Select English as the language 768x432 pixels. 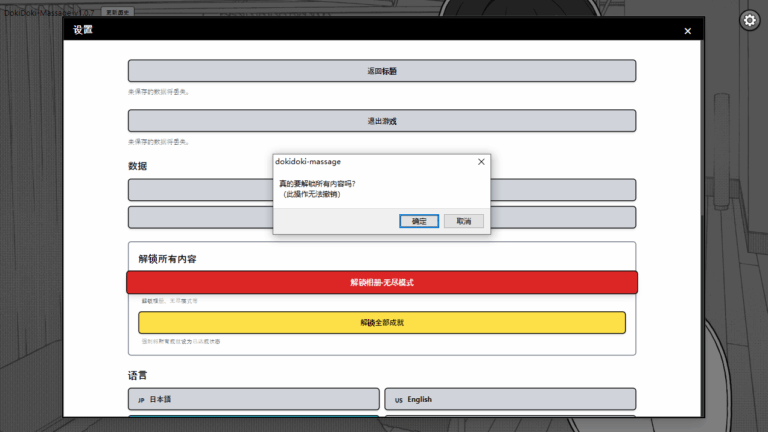509,399
